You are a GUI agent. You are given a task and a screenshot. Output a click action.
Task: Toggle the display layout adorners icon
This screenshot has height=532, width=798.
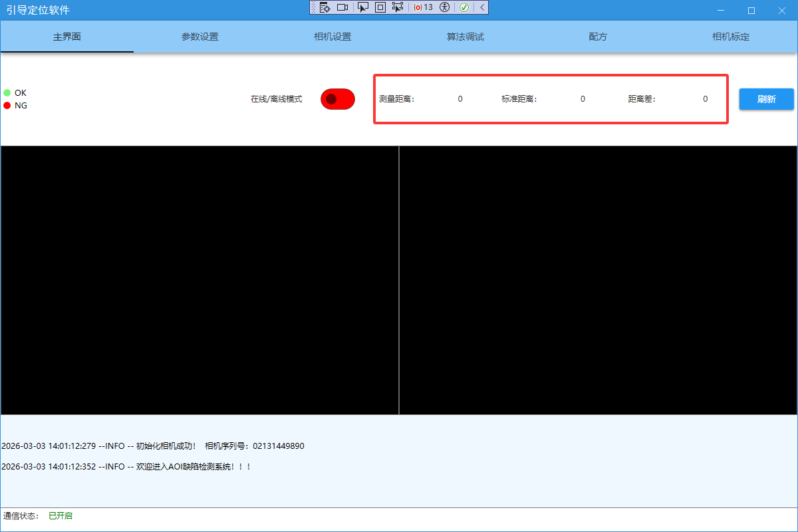(x=380, y=7)
